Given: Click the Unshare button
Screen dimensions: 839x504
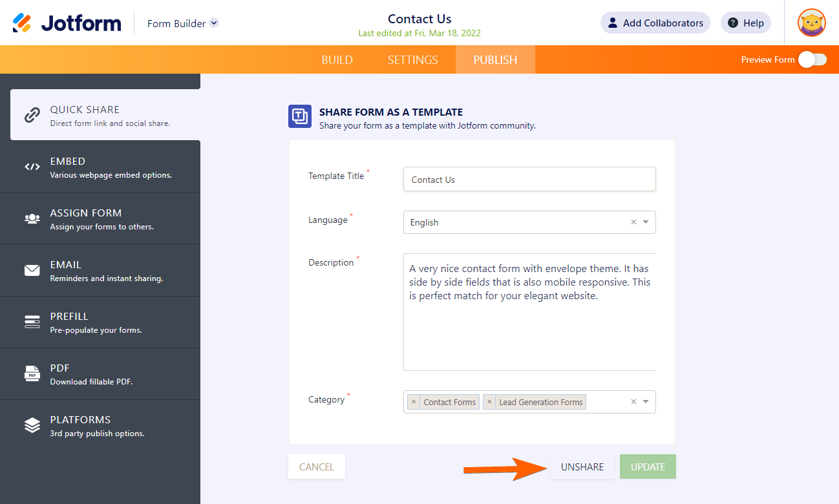Looking at the screenshot, I should click(x=582, y=467).
